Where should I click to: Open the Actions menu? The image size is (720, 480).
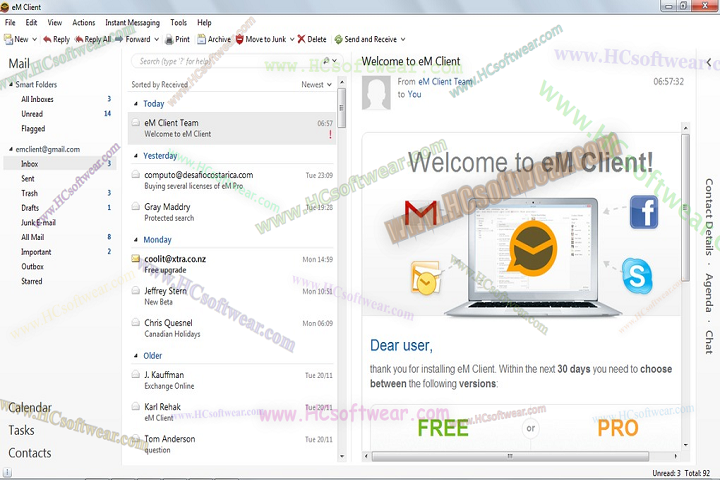pos(84,23)
